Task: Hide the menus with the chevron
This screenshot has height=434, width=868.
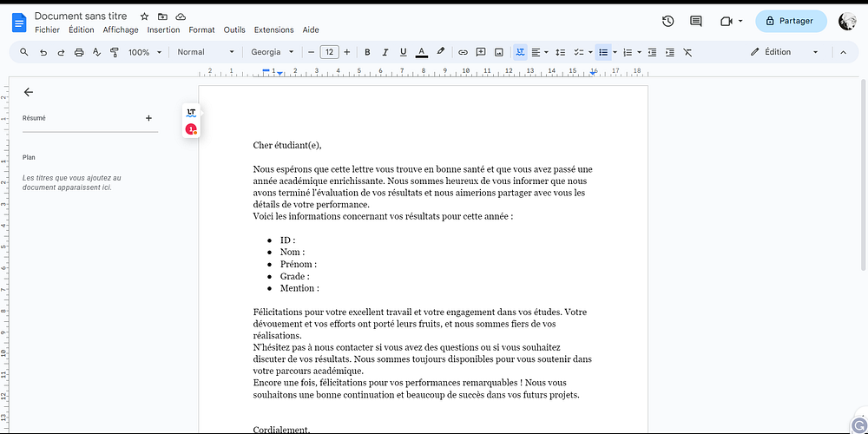Action: tap(843, 53)
